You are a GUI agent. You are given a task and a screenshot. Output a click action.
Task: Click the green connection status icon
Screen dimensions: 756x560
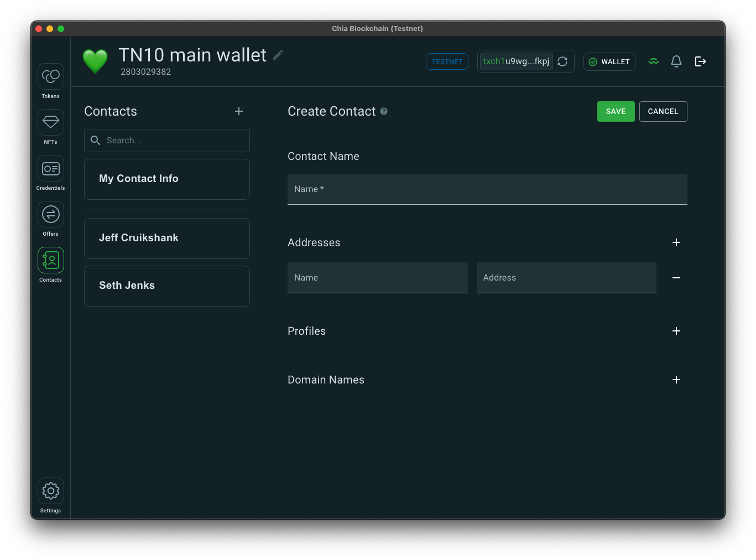click(x=654, y=61)
